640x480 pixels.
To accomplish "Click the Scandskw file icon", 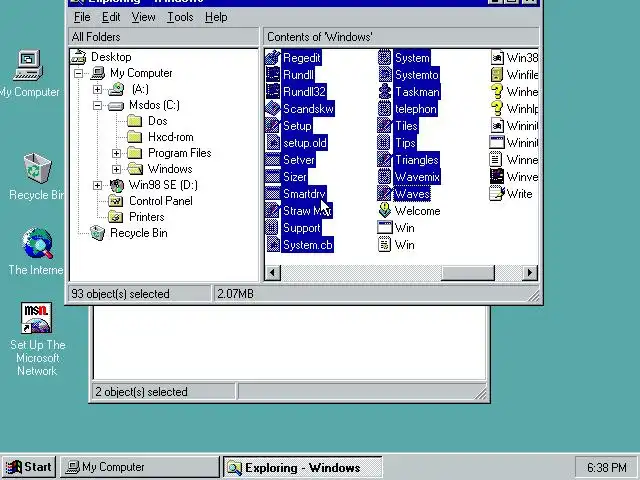I will pos(273,109).
